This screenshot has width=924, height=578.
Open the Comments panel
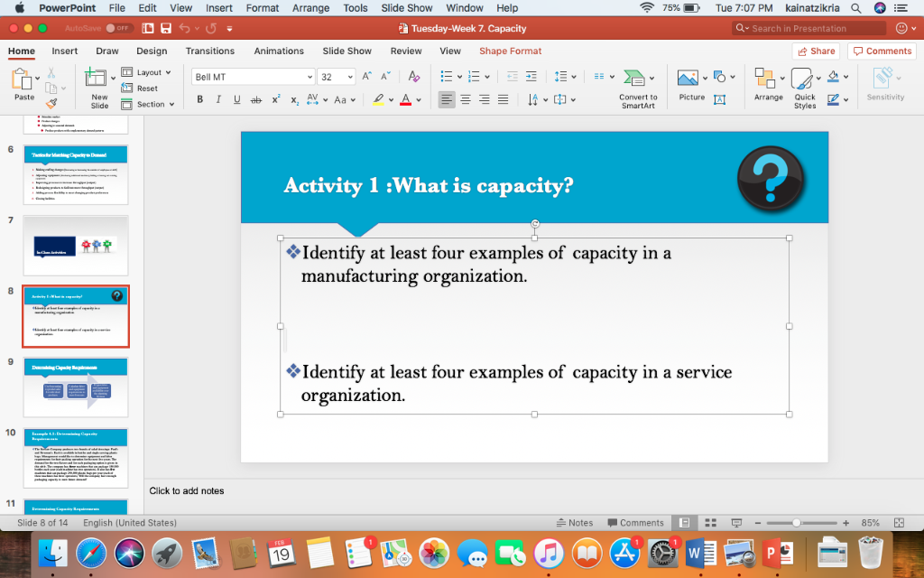click(x=881, y=51)
